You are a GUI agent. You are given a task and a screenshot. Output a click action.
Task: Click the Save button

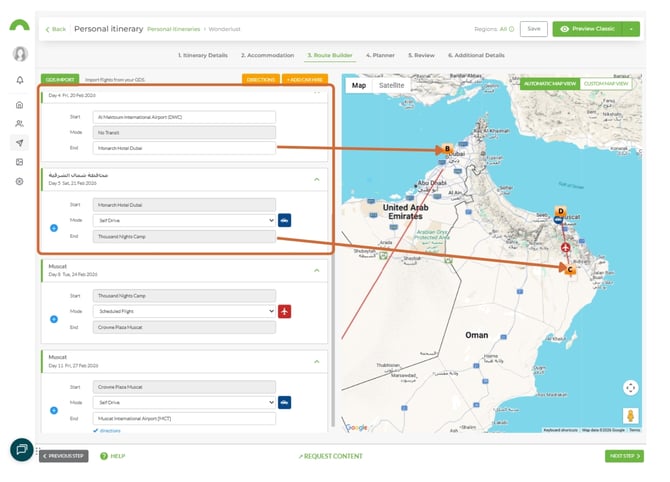(534, 29)
